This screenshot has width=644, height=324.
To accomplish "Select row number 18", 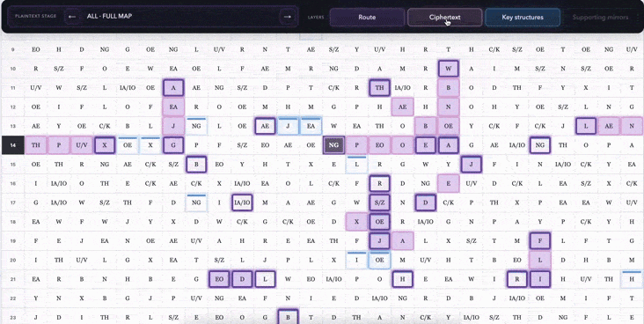I will click(x=12, y=222).
